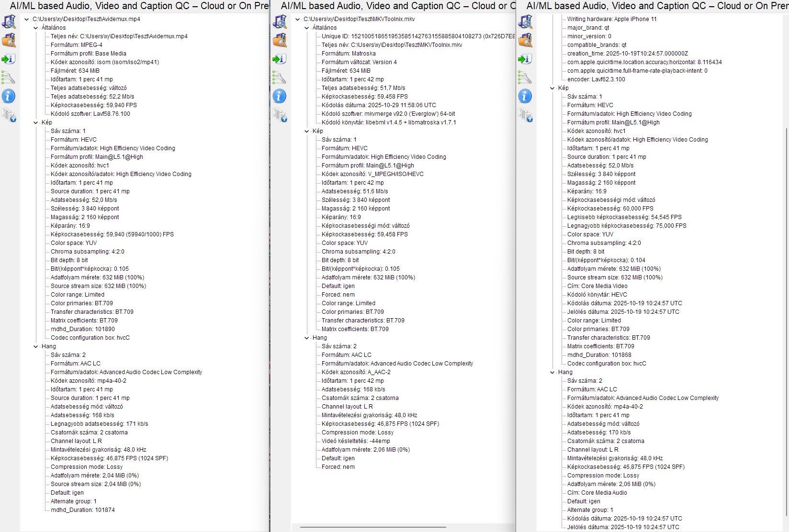
Task: Select row 'mdhd_Duration: 101868'
Action: [x=599, y=355]
